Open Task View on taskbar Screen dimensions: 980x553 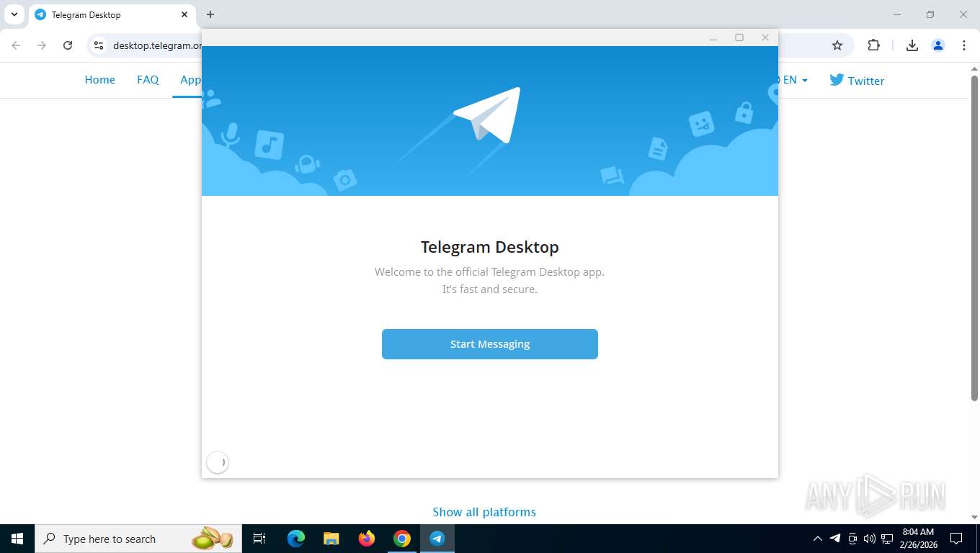259,539
